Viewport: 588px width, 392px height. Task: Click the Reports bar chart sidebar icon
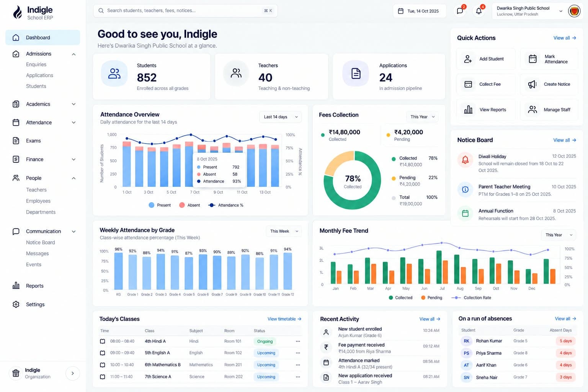click(x=16, y=286)
